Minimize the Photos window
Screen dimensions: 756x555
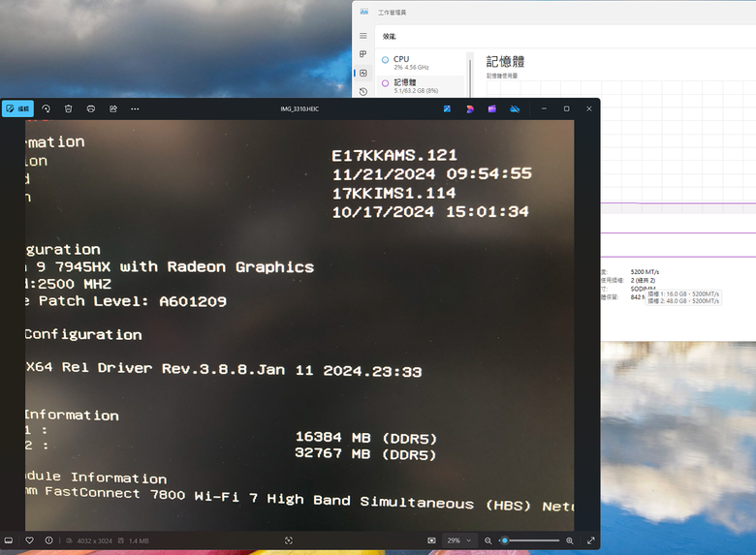544,108
